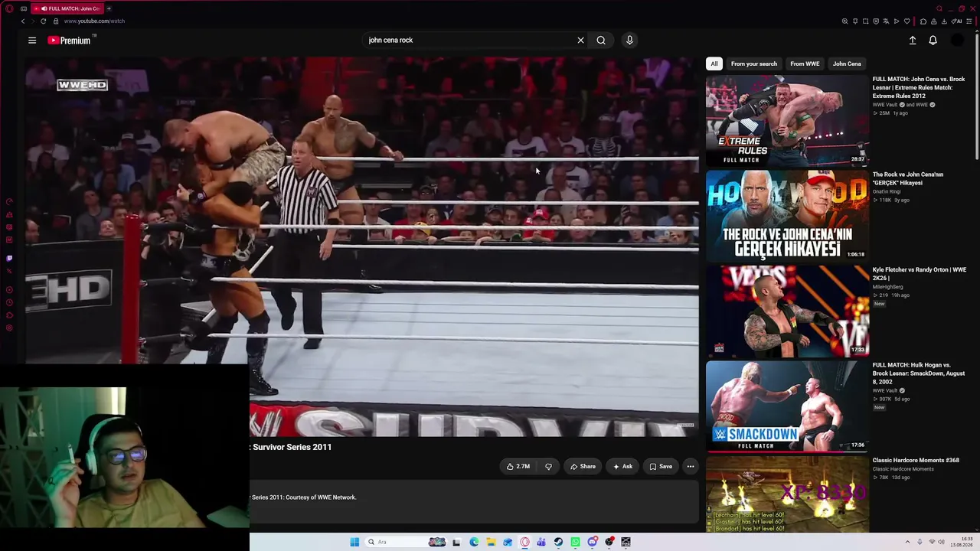Open more actions menu under the video
The height and width of the screenshot is (551, 980).
click(691, 467)
